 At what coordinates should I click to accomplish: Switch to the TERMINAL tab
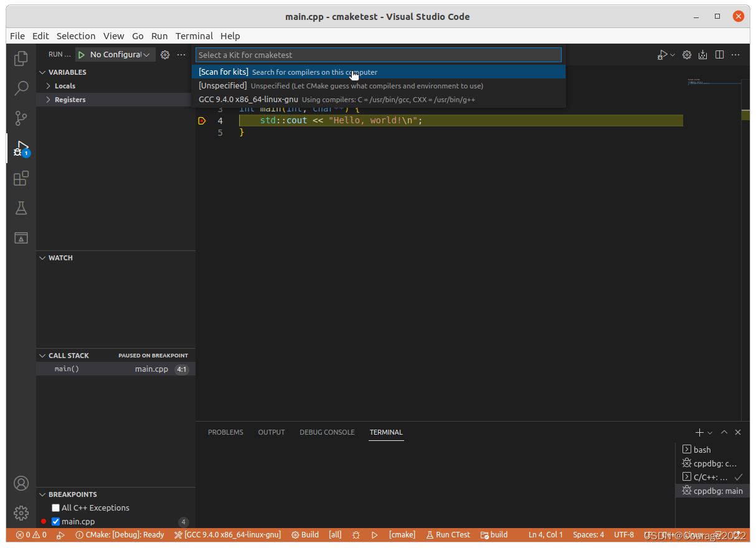(x=386, y=432)
